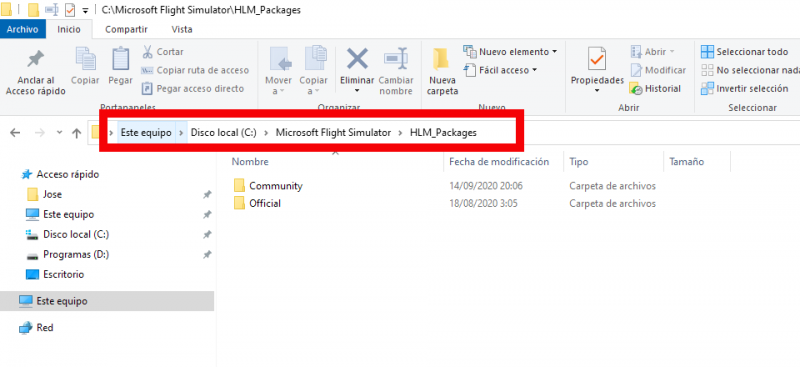Click the Anclar al Acceso rápido pin icon

point(35,60)
